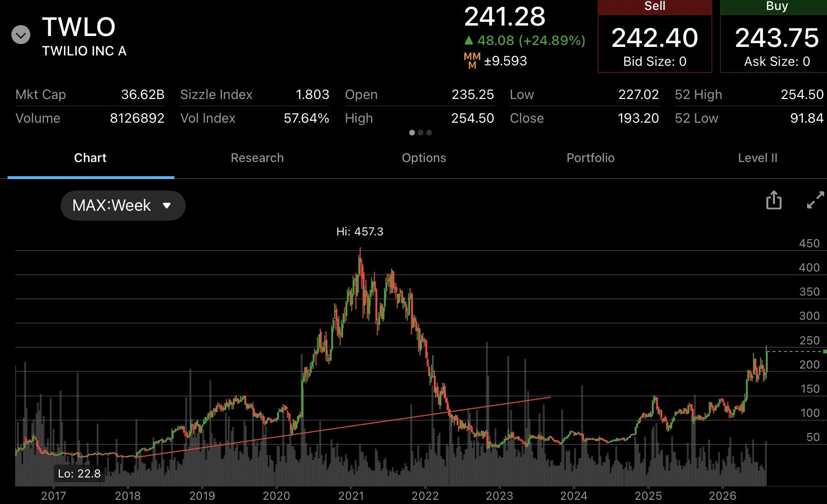Tap the MMM market maker move icon
This screenshot has width=827, height=504.
tap(472, 61)
